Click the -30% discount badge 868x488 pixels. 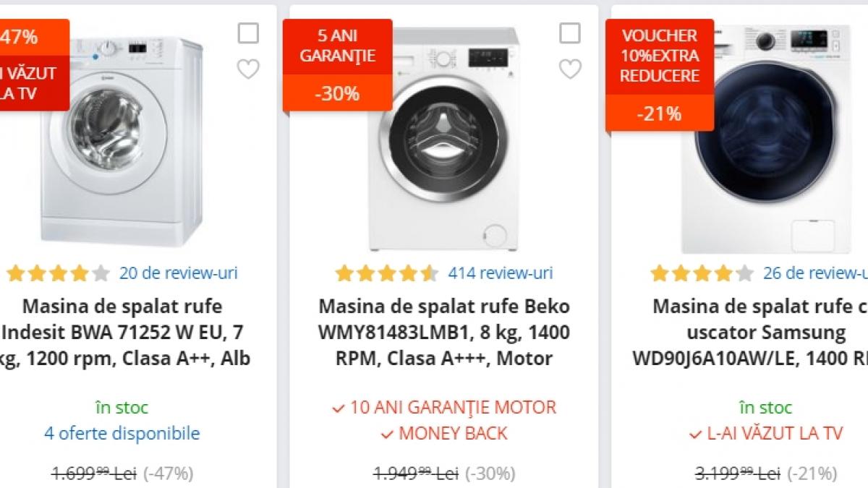tap(337, 92)
